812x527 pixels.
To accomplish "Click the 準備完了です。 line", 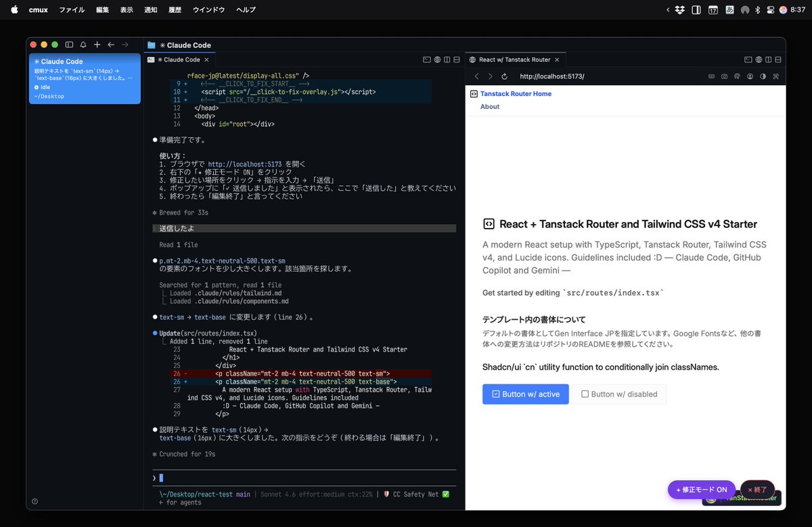I will (183, 140).
